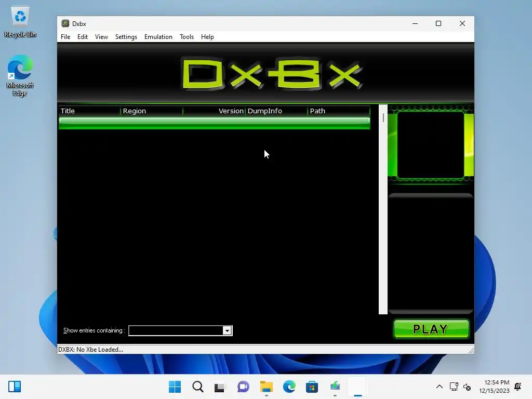Open the Windows Start menu
Screen dimensions: 532x399
pos(175,387)
